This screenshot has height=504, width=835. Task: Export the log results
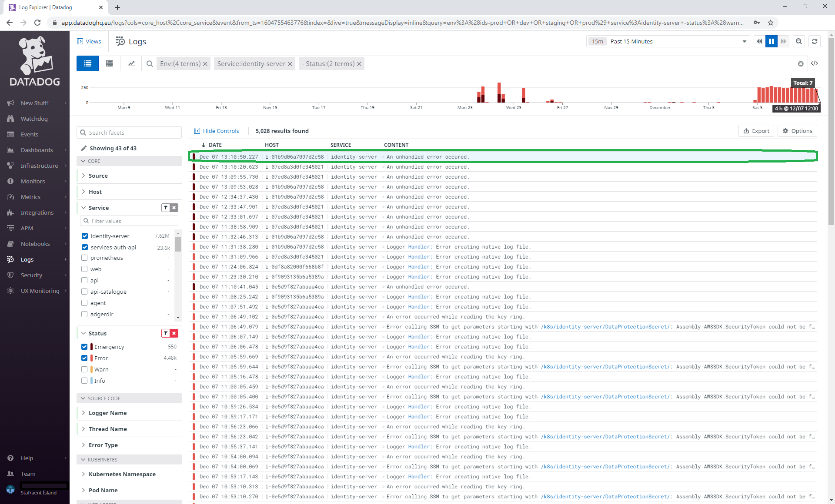pyautogui.click(x=756, y=131)
